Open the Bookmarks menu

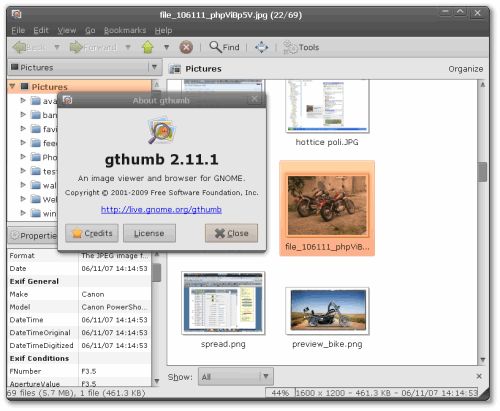[125, 30]
